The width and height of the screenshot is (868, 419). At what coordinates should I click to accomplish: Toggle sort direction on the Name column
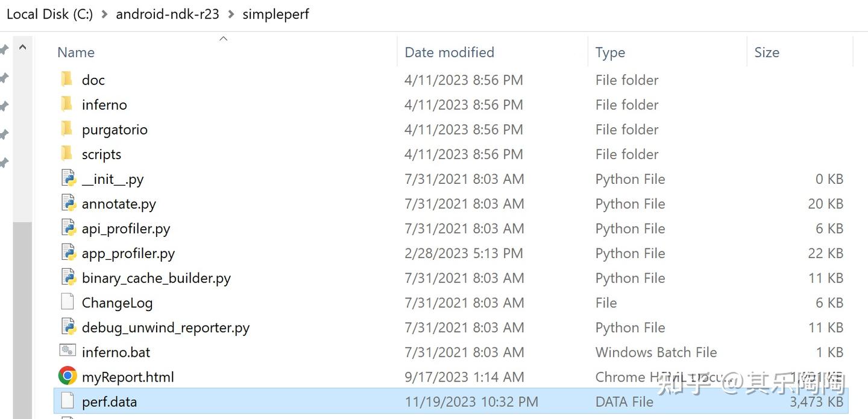coord(76,52)
